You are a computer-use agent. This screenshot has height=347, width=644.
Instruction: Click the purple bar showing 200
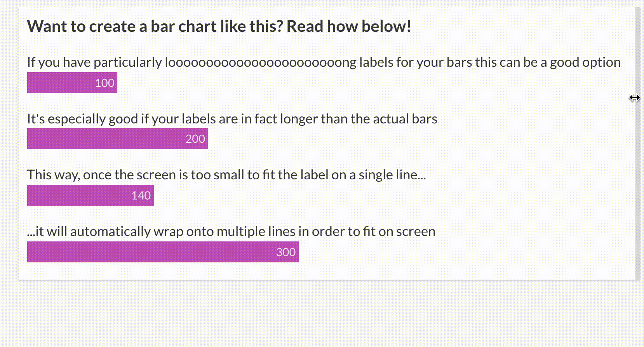click(x=118, y=139)
